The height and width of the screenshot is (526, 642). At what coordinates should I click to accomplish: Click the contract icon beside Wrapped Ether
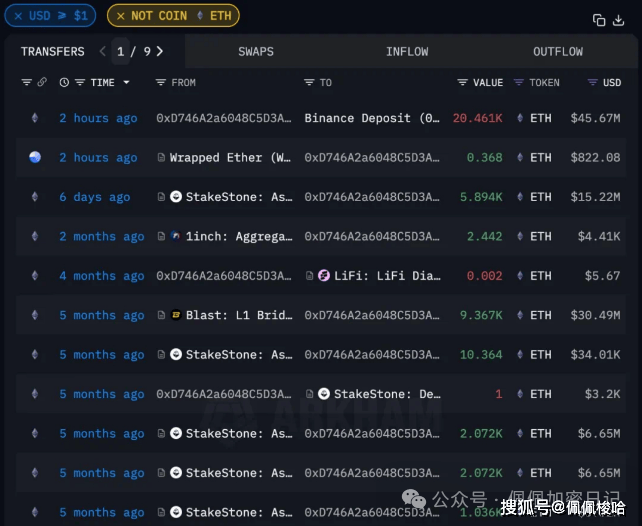coord(161,158)
